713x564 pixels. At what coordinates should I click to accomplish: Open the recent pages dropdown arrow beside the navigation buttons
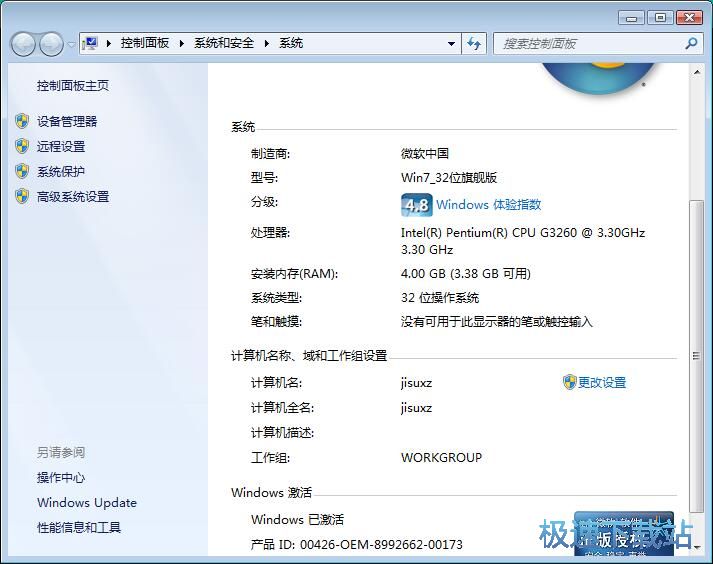click(x=71, y=44)
